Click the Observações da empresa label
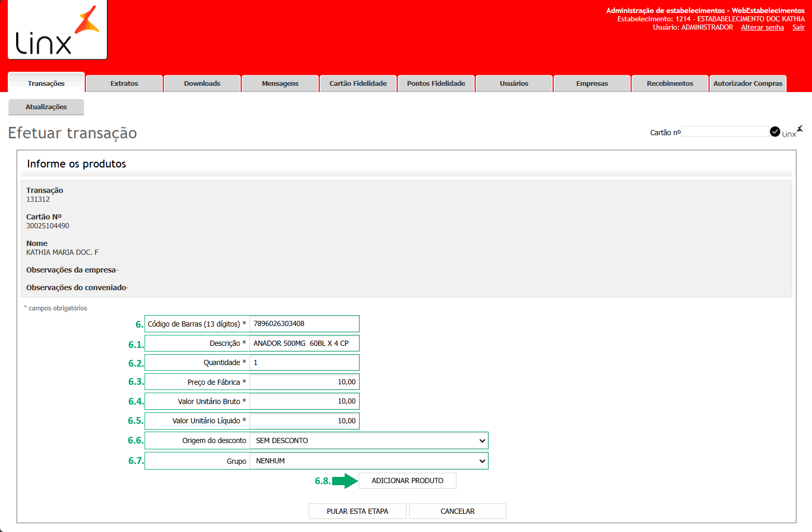Image resolution: width=812 pixels, height=532 pixels. [71, 270]
